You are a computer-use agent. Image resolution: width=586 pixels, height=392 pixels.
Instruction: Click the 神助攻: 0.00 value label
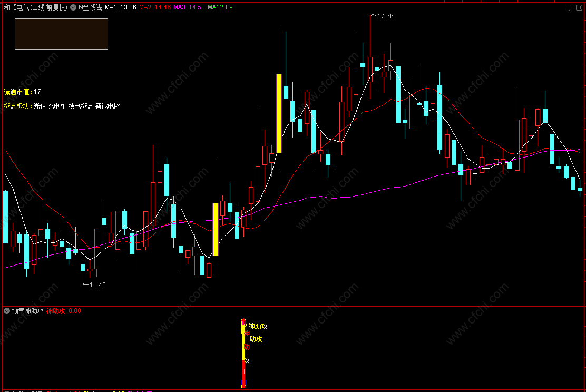coord(64,311)
